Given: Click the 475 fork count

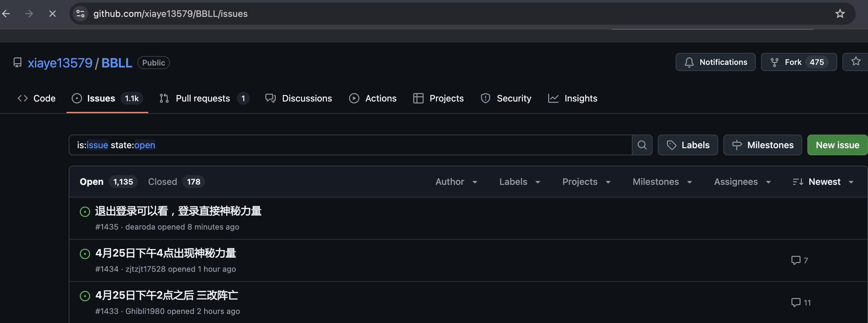Looking at the screenshot, I should [x=817, y=62].
